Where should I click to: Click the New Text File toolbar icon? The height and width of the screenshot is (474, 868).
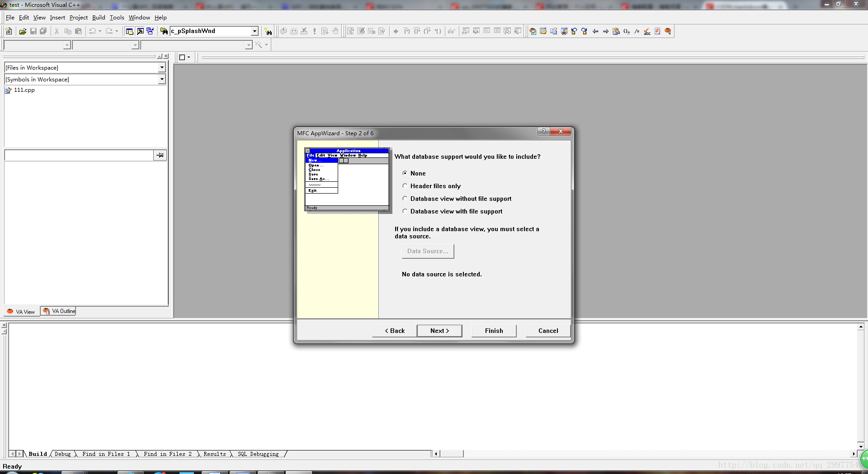point(9,31)
